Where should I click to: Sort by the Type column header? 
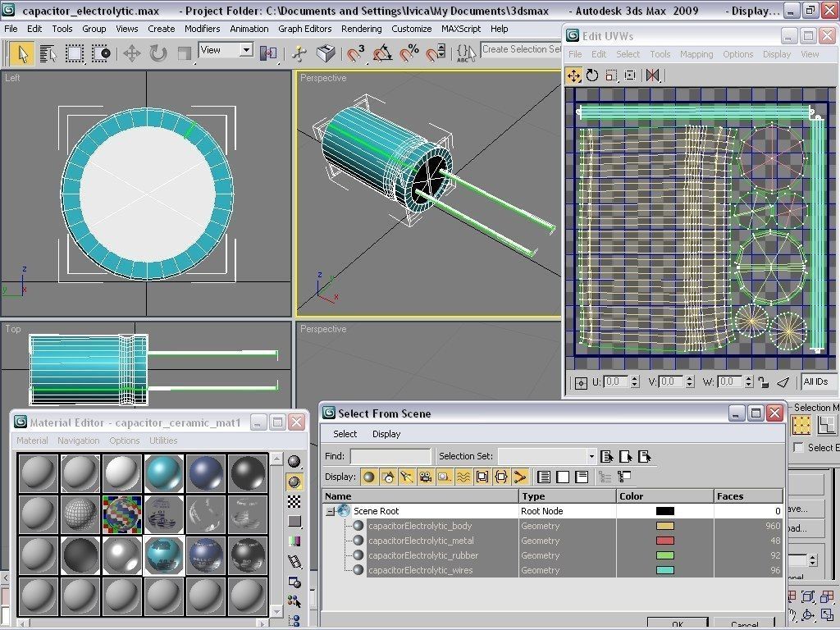click(x=568, y=496)
